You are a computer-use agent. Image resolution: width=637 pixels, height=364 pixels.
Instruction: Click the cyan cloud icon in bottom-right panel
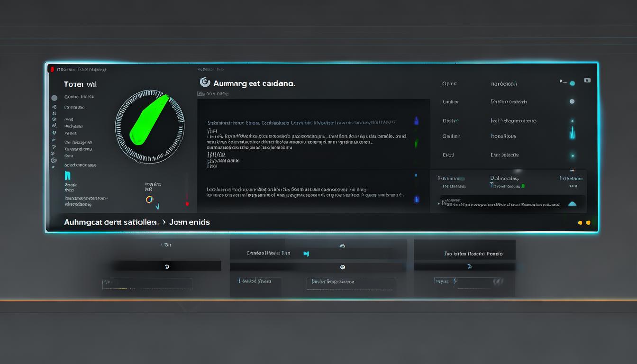[572, 204]
